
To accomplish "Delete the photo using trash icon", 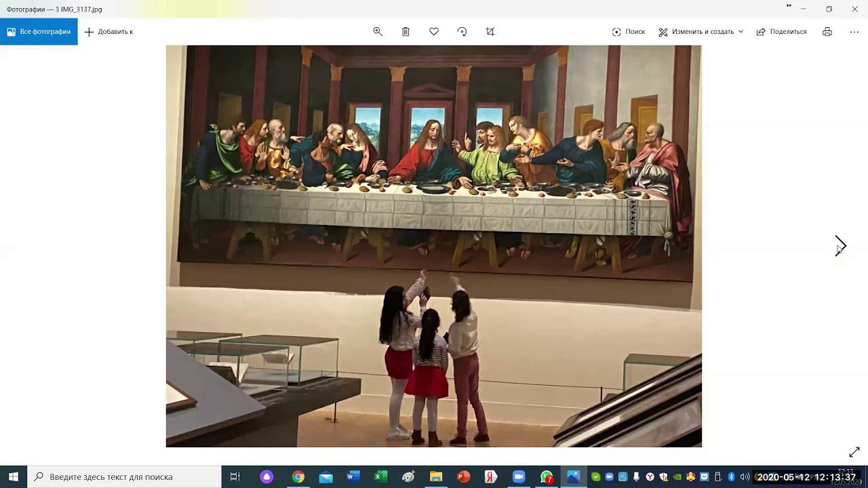I will tap(406, 32).
